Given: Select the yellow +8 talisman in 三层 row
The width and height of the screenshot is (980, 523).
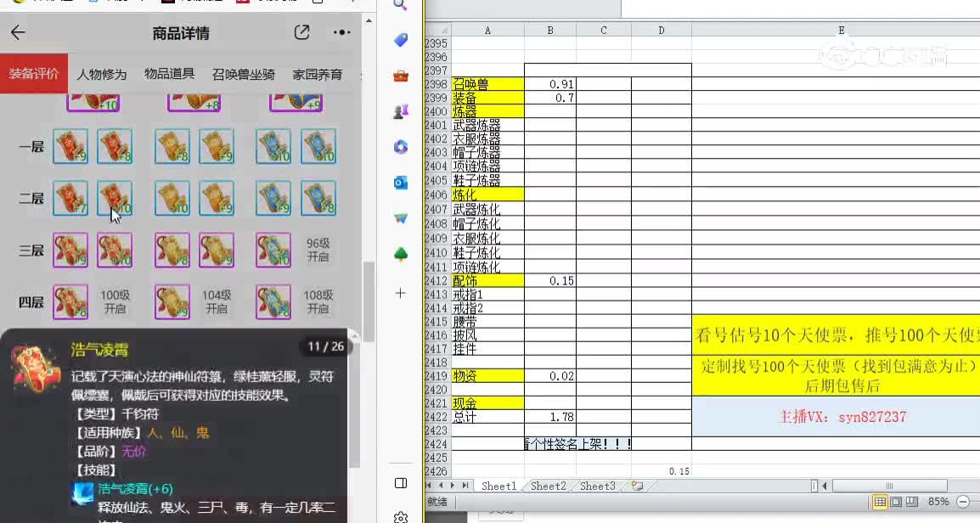Looking at the screenshot, I should point(172,250).
